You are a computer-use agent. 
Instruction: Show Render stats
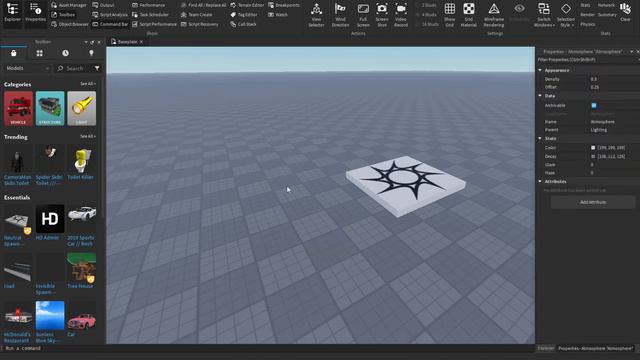coord(587,15)
